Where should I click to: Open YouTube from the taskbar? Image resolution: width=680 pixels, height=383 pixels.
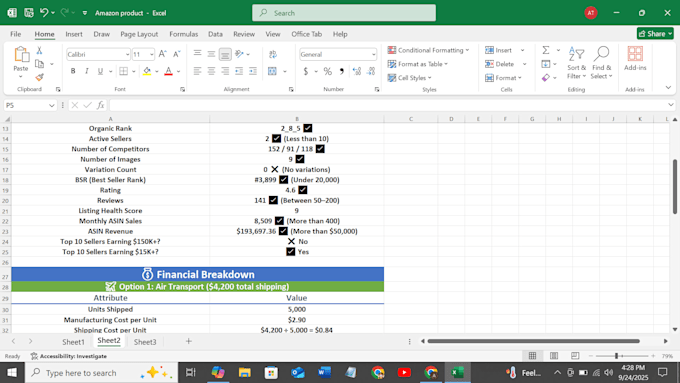[x=404, y=373]
